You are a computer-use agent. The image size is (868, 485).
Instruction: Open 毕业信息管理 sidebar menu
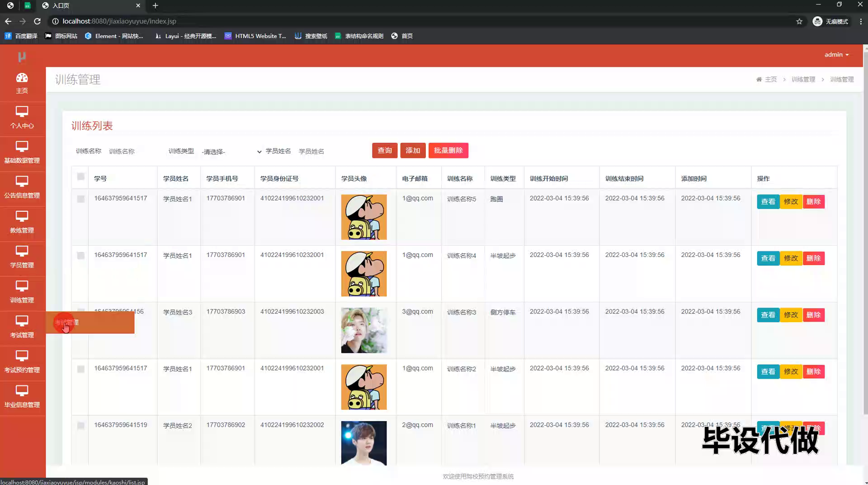click(22, 397)
